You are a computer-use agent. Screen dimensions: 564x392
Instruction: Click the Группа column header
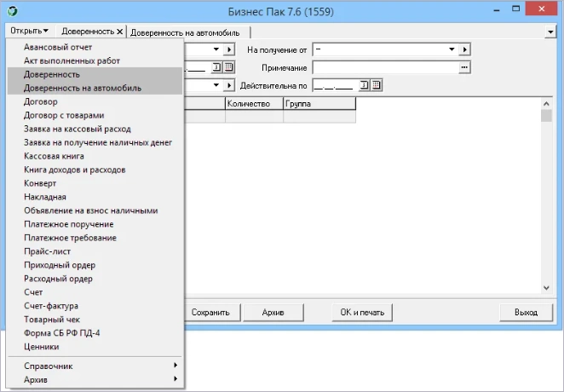(319, 104)
